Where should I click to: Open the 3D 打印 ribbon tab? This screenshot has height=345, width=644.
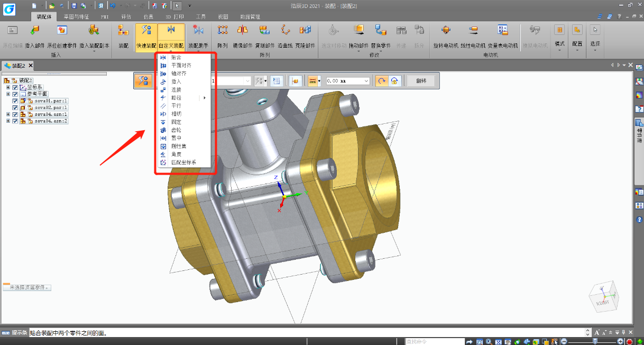(175, 16)
